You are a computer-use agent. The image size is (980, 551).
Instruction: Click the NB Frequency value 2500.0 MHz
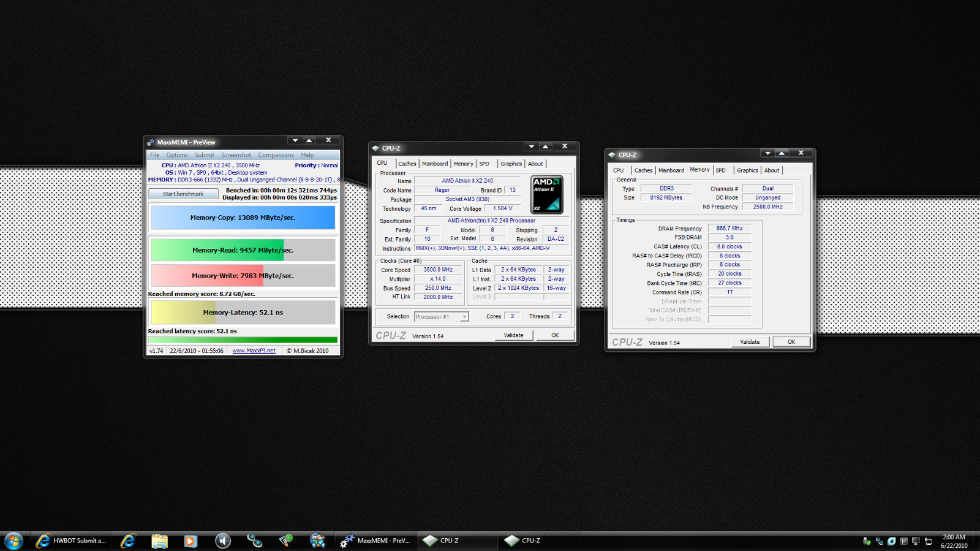[x=767, y=207]
